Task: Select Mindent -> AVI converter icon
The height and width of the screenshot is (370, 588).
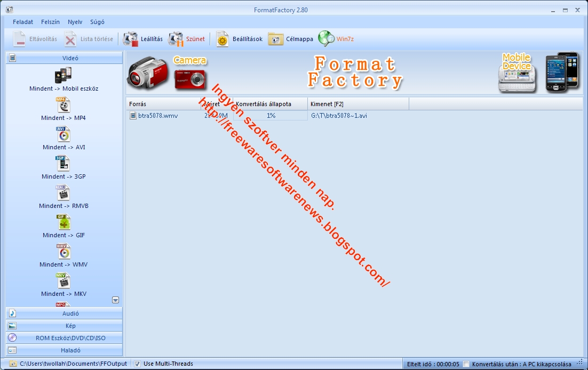Action: (x=63, y=134)
